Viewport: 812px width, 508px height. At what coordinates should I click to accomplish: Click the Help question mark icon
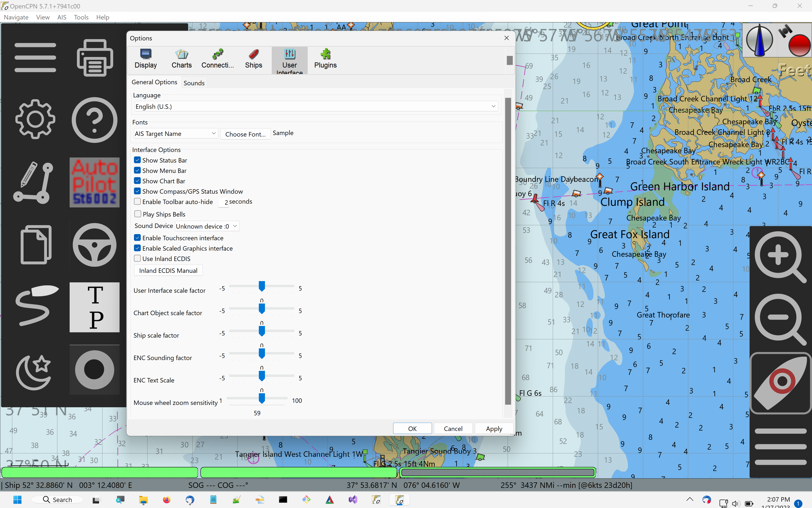point(95,120)
